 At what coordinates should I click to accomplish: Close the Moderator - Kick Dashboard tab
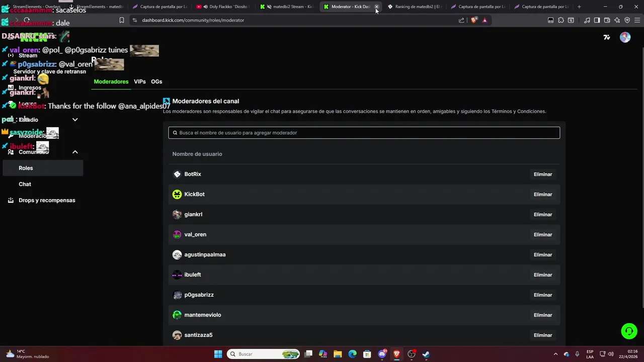point(376,7)
